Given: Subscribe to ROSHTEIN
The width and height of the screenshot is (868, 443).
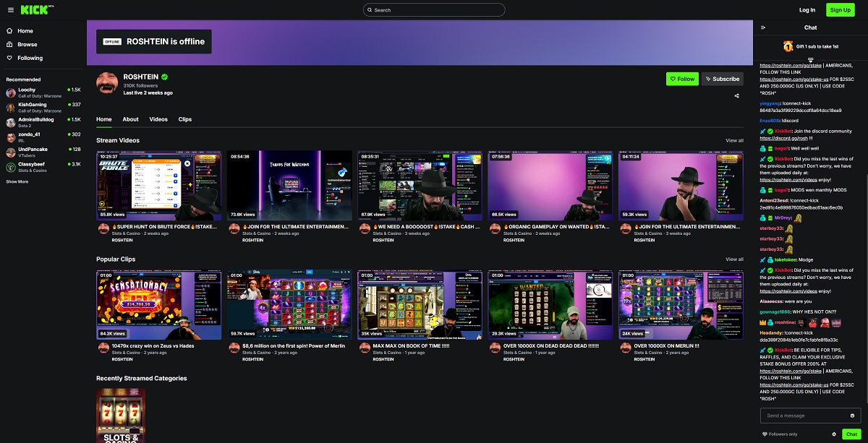Looking at the screenshot, I should click(722, 79).
